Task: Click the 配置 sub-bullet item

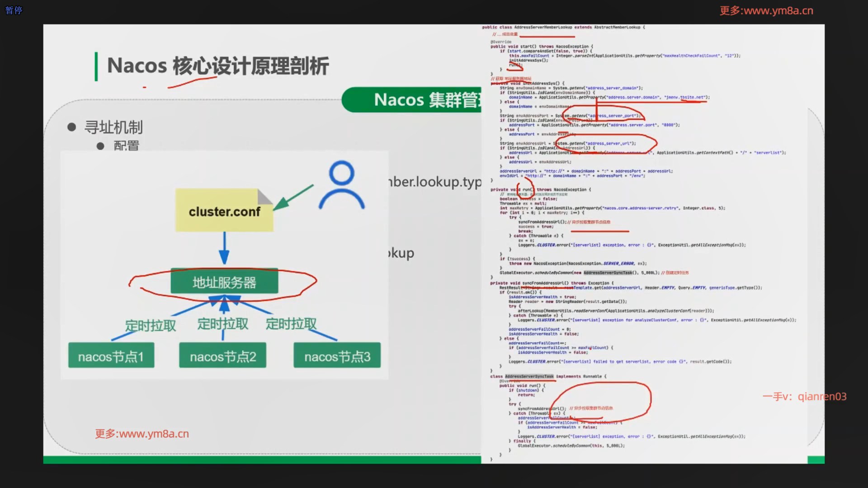Action: click(126, 145)
